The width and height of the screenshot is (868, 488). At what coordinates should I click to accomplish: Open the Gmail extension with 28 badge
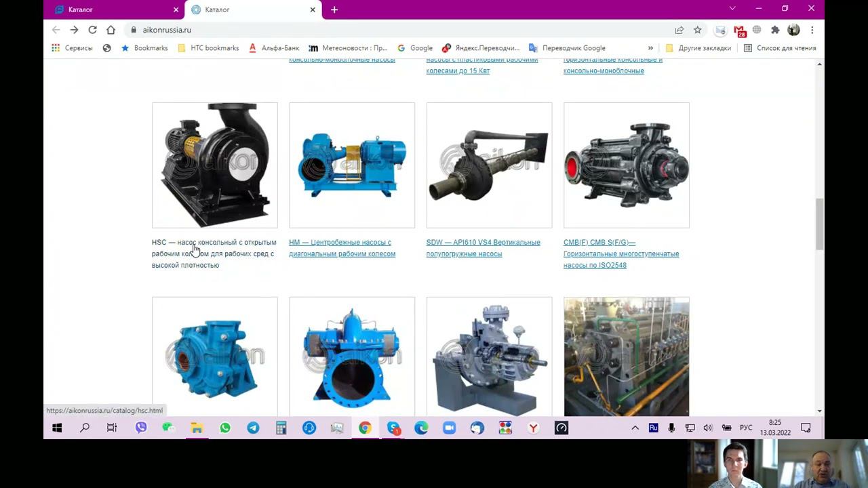point(739,30)
